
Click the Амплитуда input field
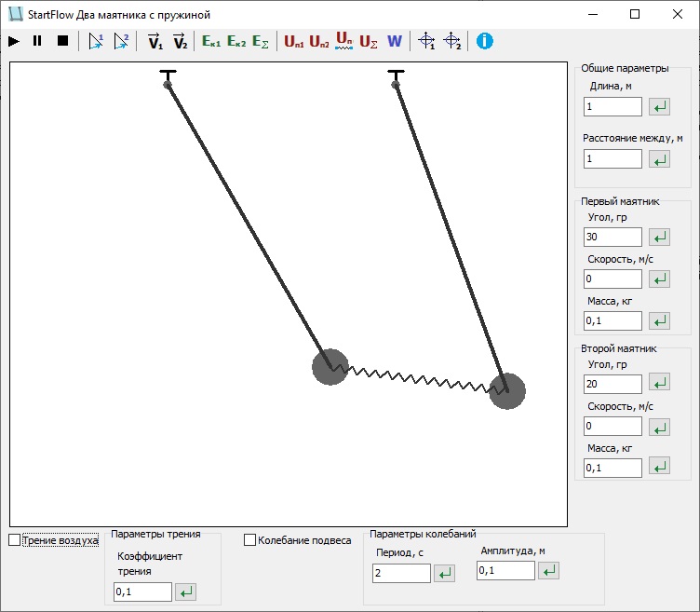[505, 570]
